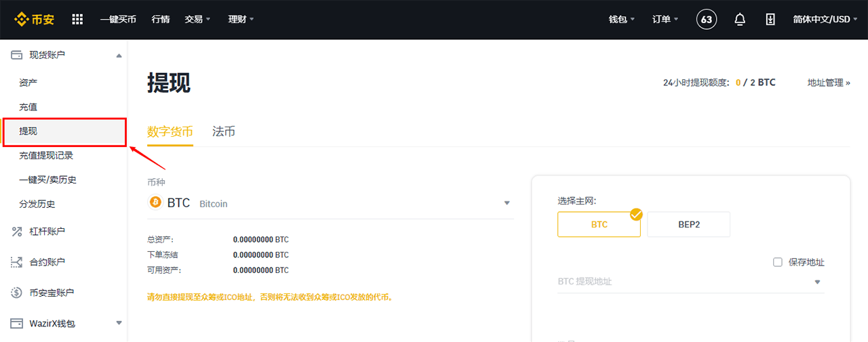Open 充值提现记录 in the sidebar
The height and width of the screenshot is (342, 868).
pyautogui.click(x=46, y=156)
